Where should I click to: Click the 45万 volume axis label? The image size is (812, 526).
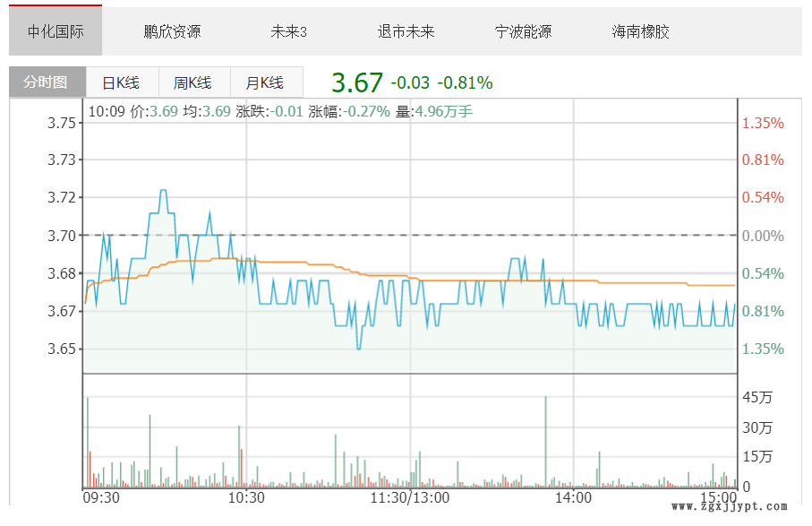coord(757,398)
